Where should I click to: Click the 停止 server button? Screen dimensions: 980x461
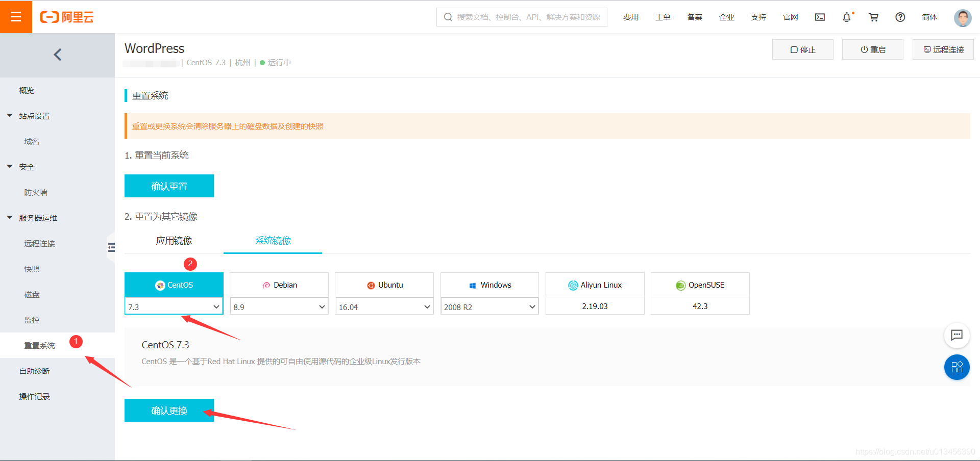pyautogui.click(x=803, y=49)
